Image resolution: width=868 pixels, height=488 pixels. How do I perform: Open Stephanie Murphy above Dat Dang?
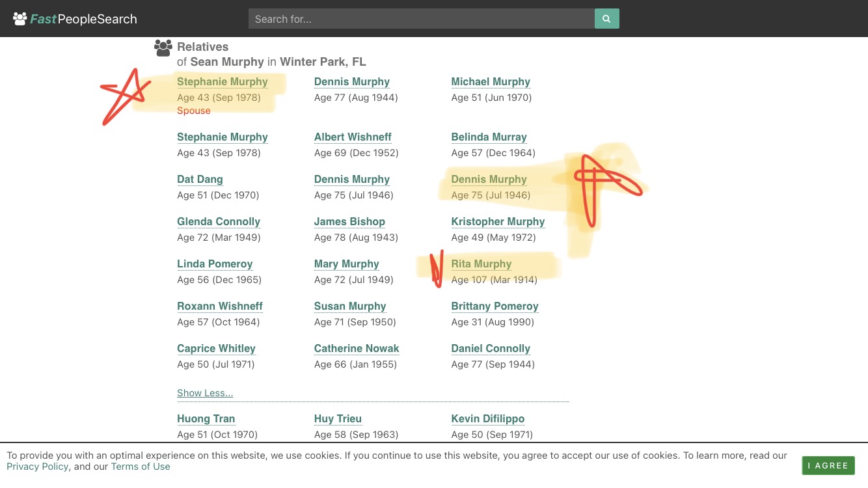223,137
